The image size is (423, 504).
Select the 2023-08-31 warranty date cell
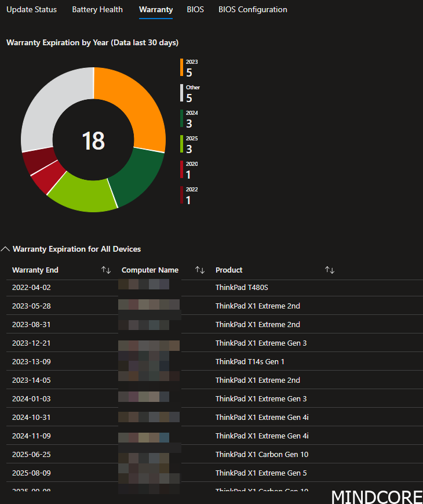coord(31,325)
